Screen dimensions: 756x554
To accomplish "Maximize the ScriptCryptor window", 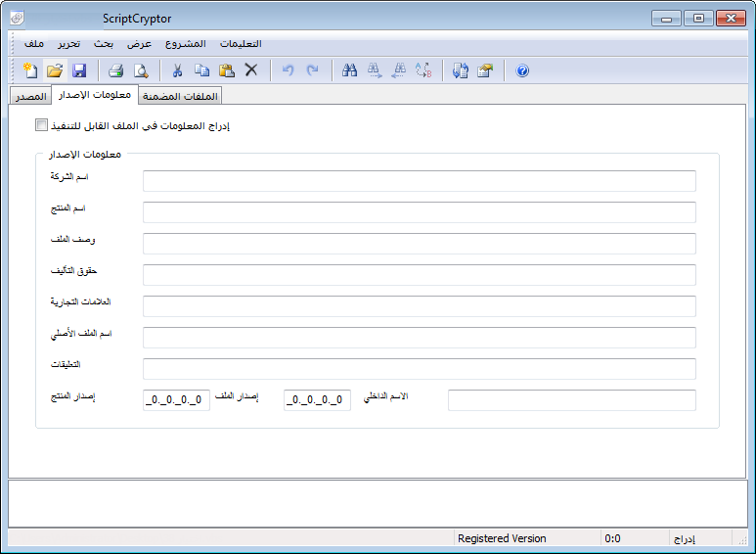I will [x=698, y=19].
